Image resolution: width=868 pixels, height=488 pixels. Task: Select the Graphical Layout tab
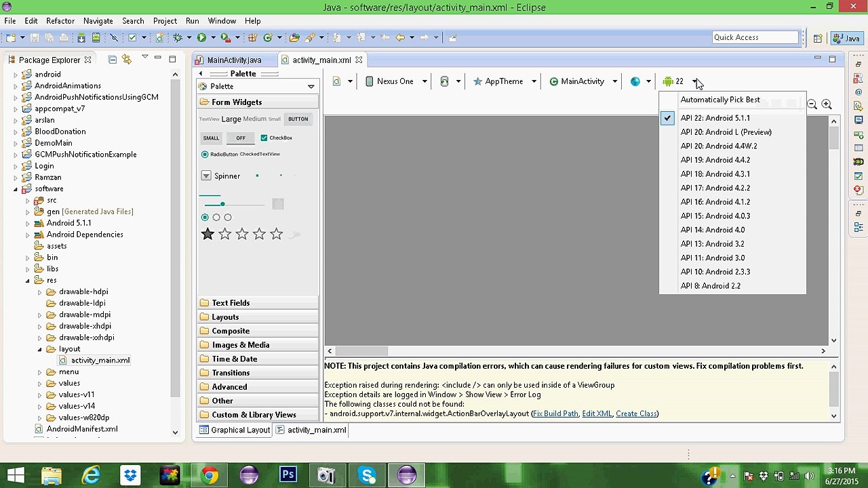click(x=235, y=430)
